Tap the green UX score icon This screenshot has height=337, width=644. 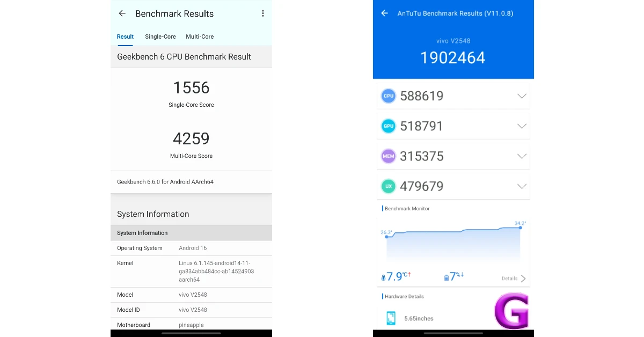tap(389, 186)
